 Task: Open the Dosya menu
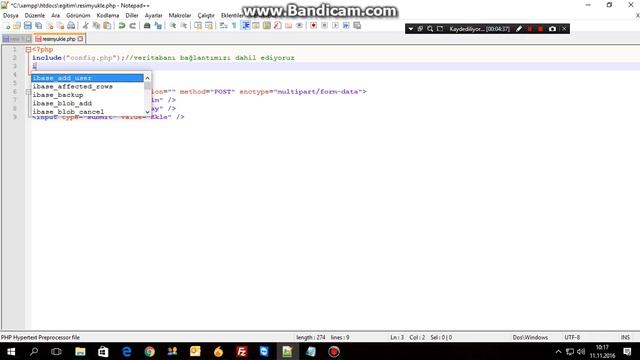pos(11,15)
